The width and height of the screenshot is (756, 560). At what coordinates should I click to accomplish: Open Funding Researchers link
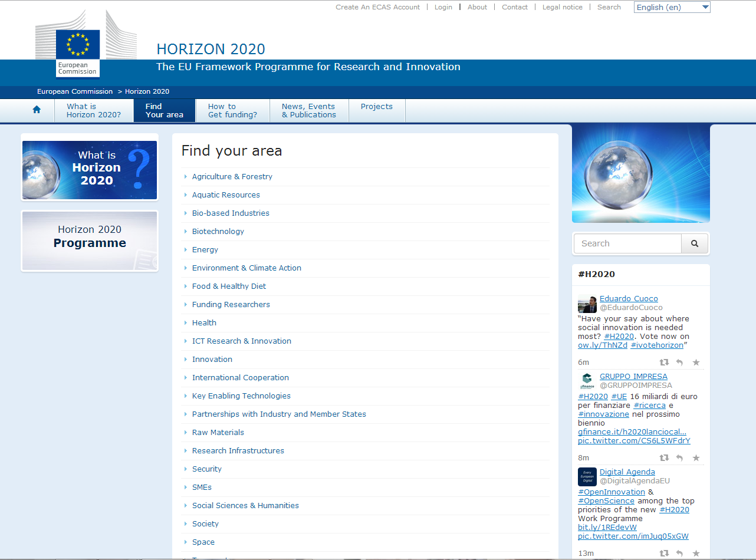click(x=231, y=305)
